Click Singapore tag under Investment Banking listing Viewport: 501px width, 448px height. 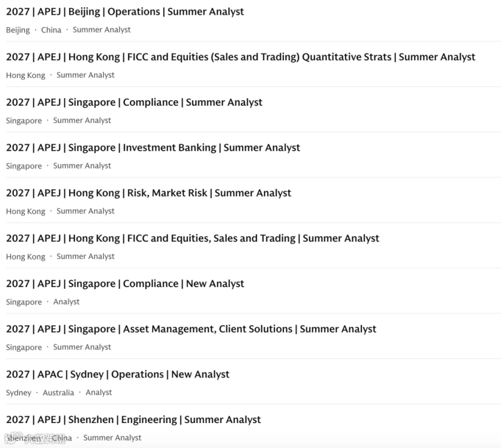tap(24, 166)
